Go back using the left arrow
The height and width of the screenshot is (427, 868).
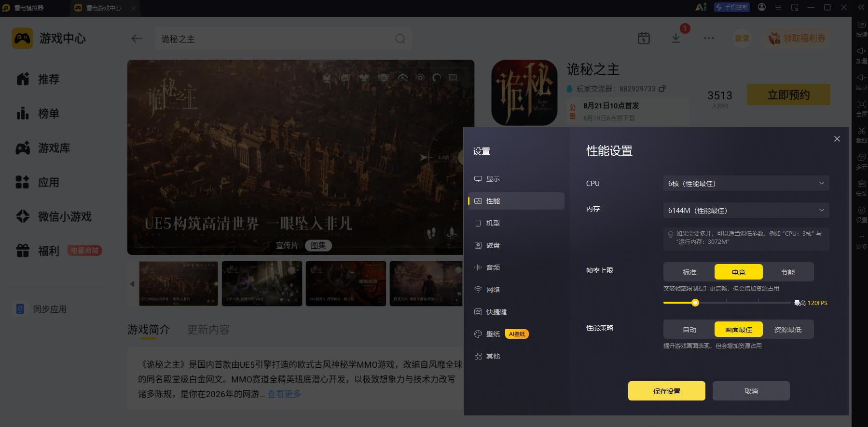137,39
